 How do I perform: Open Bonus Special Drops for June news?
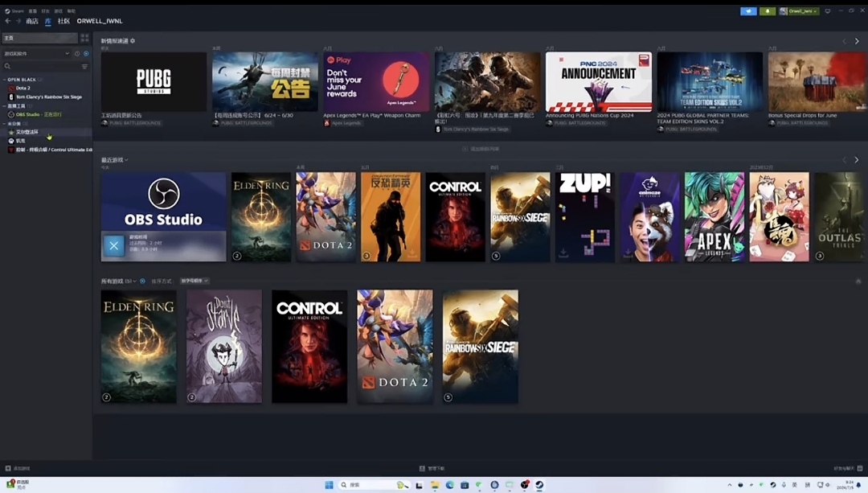817,82
